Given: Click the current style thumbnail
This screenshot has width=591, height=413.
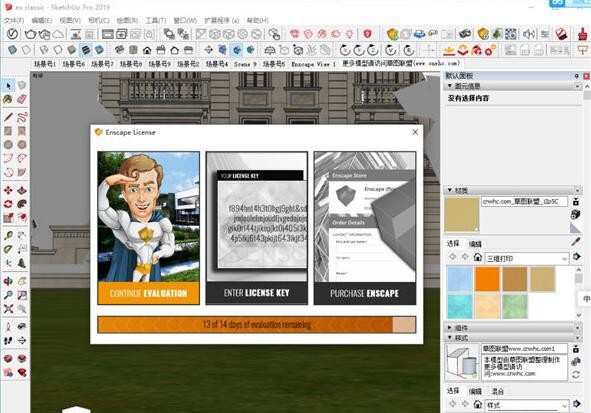Looking at the screenshot, I should coord(462,362).
